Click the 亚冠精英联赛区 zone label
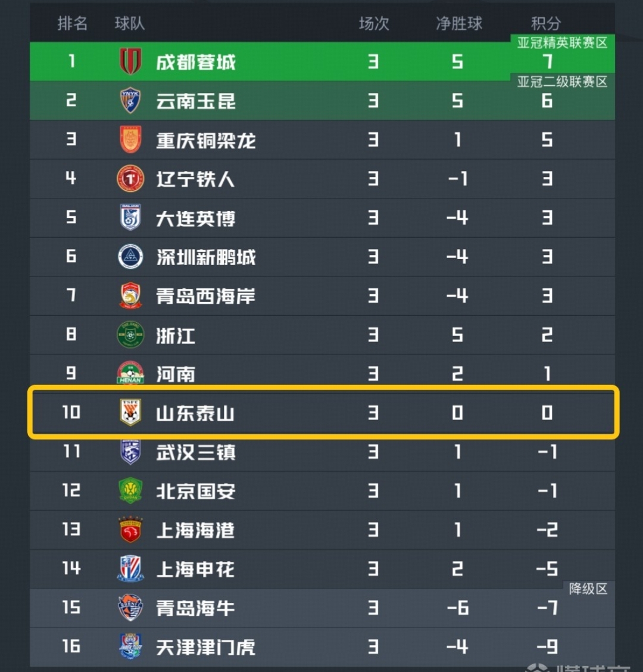This screenshot has width=643, height=672. tap(562, 43)
